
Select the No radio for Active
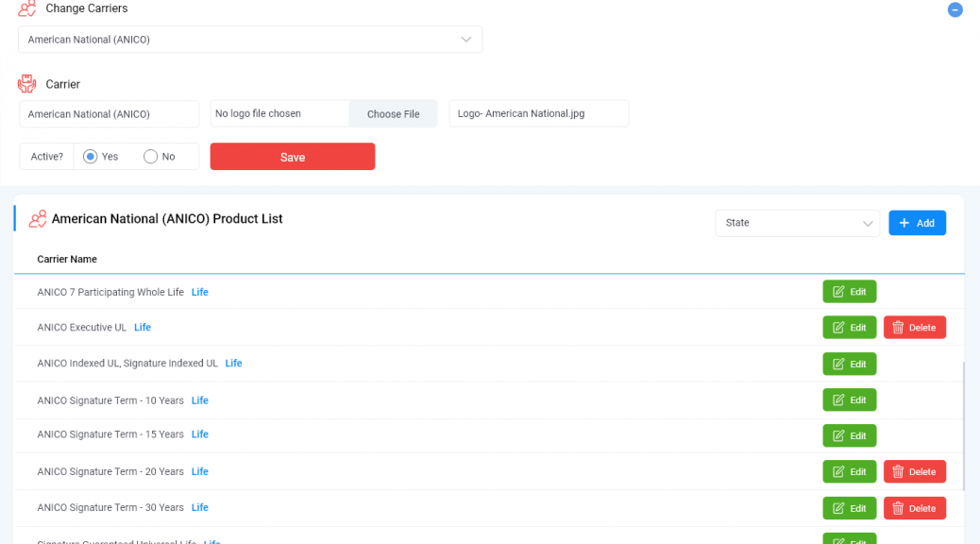pyautogui.click(x=151, y=157)
